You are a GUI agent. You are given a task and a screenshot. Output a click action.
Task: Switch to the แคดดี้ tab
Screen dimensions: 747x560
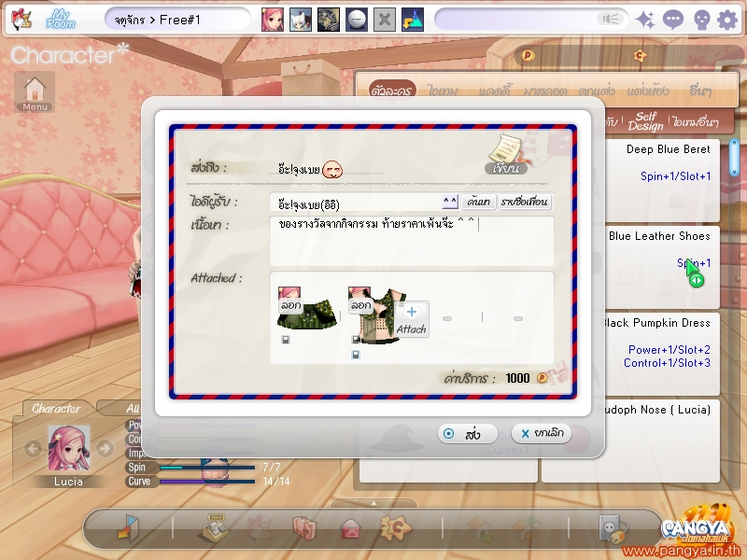coord(495,91)
